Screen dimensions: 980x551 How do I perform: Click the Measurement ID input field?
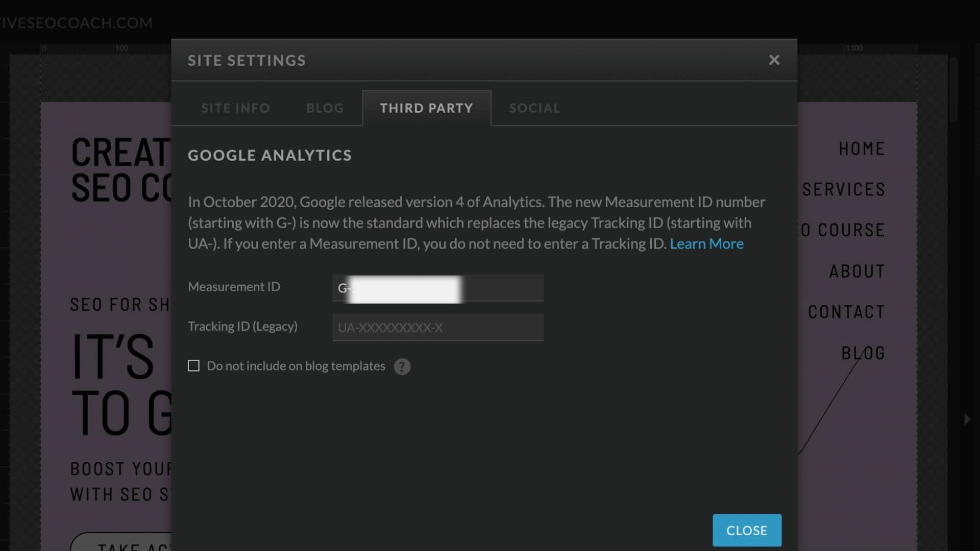click(437, 288)
